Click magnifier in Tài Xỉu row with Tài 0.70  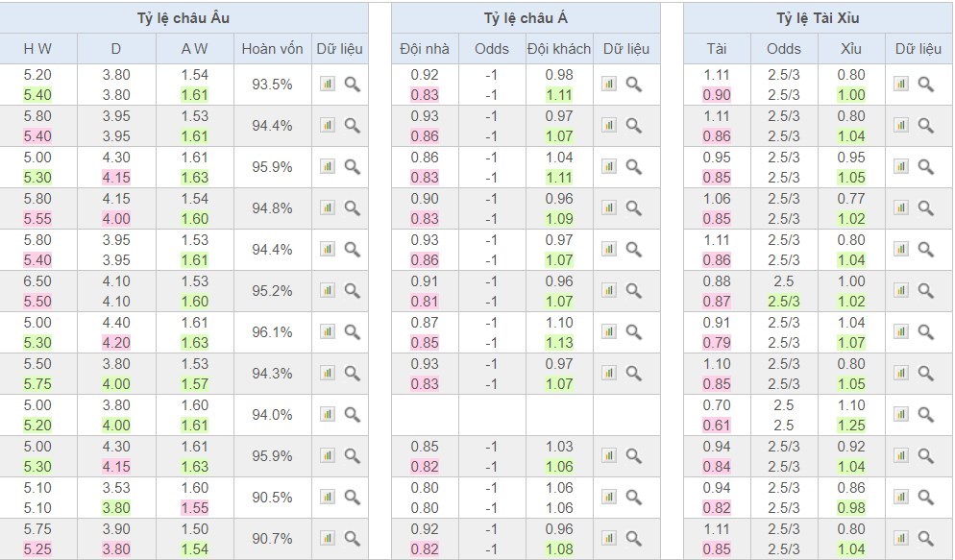point(925,414)
